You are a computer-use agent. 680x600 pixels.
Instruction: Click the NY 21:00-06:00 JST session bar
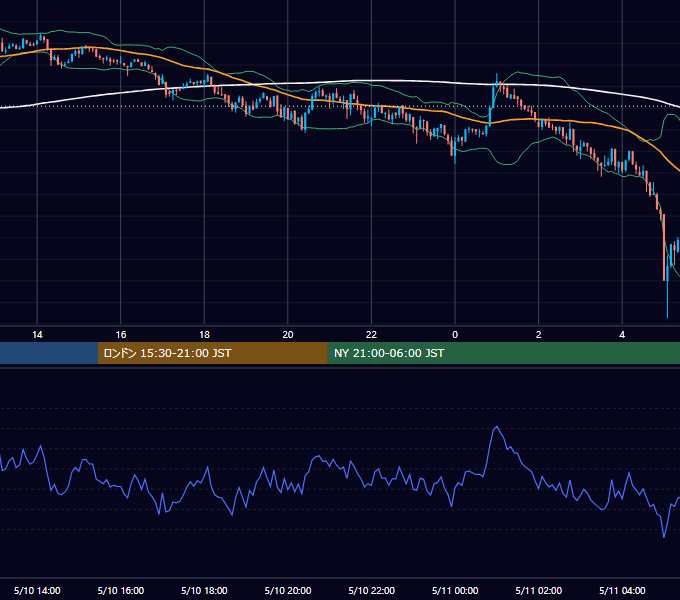503,353
